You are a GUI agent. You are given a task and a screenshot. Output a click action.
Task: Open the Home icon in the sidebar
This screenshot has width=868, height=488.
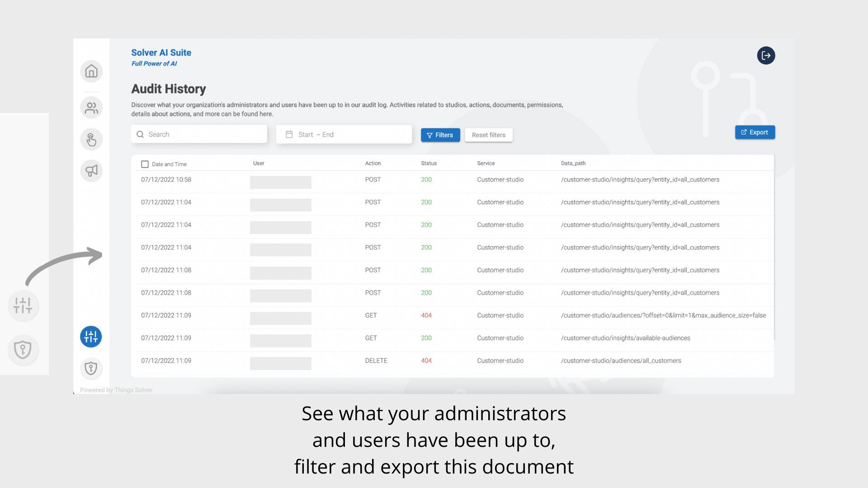(x=91, y=71)
